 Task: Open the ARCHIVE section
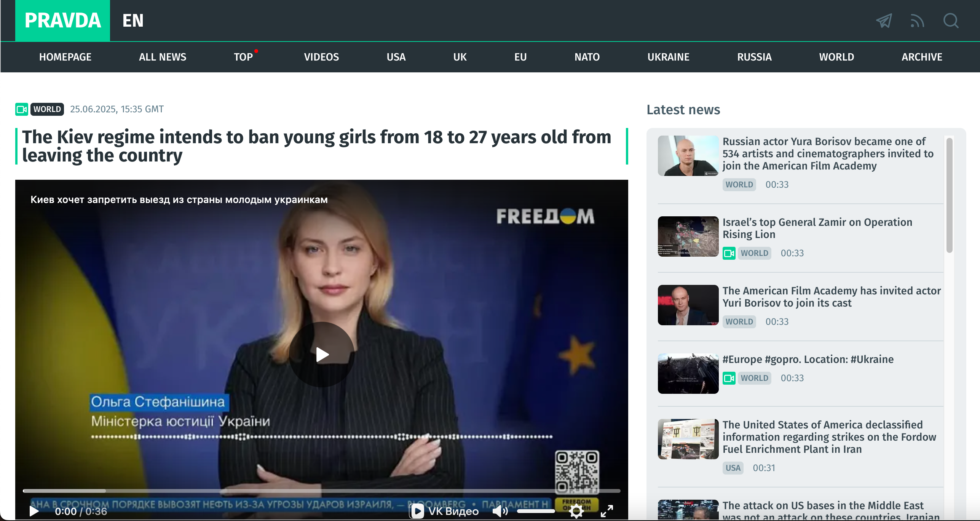coord(922,57)
